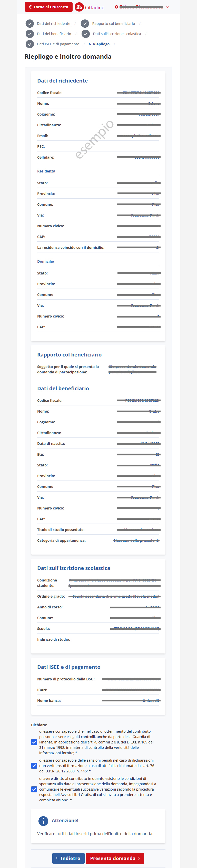Click the checkmark icon beside "Dati sull'iscrizione scolastica"
The width and height of the screenshot is (197, 868).
(x=85, y=34)
